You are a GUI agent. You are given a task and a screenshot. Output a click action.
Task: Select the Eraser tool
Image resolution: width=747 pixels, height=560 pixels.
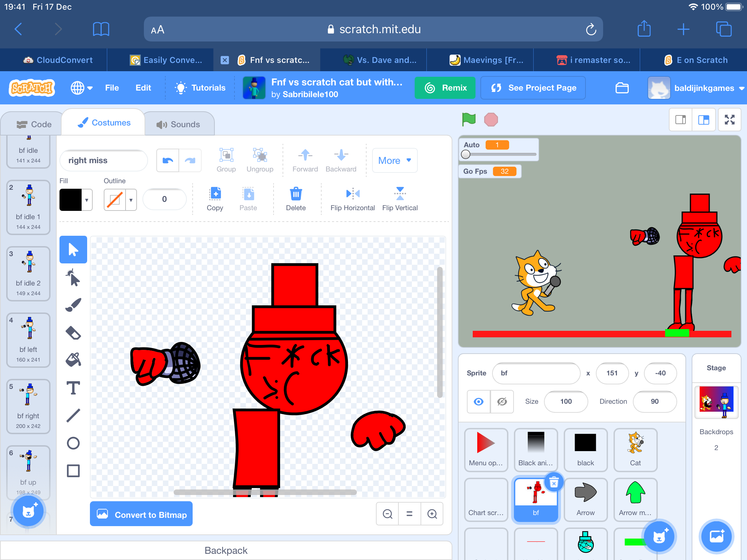(x=73, y=333)
